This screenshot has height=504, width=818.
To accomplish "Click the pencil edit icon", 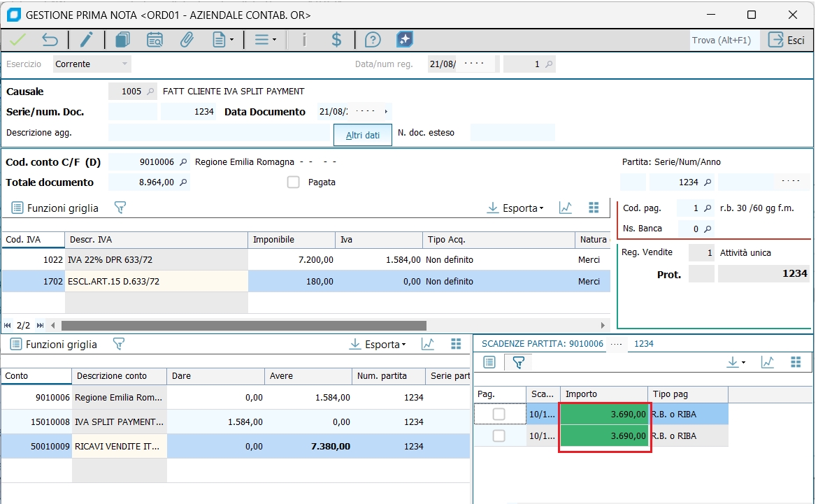I will tap(86, 40).
